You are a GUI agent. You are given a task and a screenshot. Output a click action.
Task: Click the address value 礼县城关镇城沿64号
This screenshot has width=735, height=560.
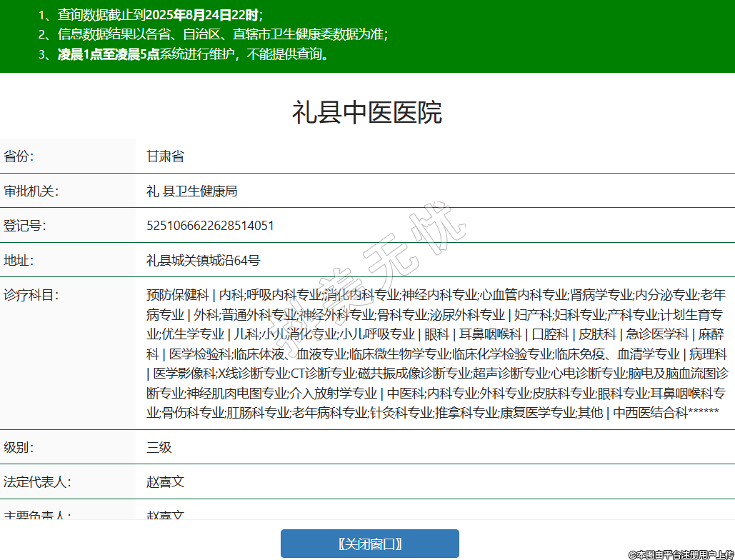point(203,260)
